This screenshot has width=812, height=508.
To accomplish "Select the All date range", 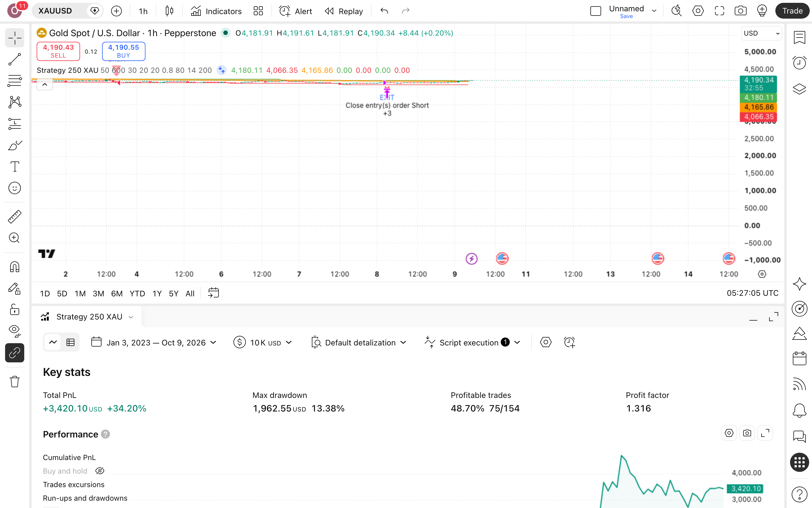I will [190, 293].
